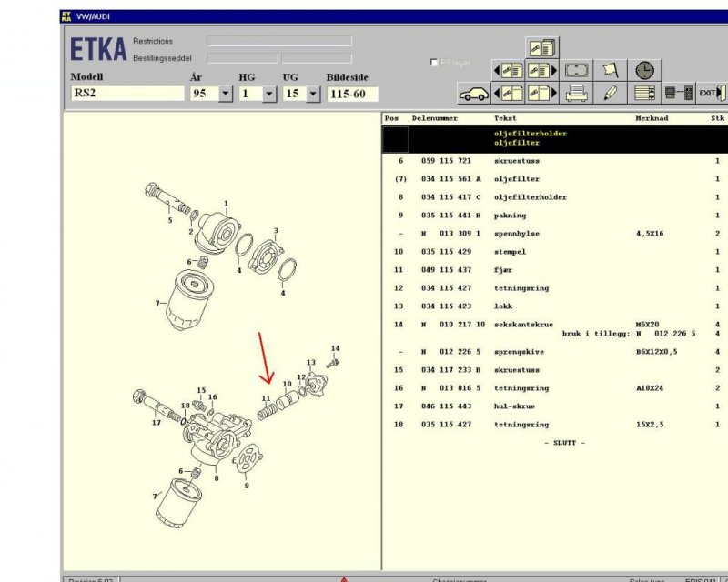
Task: Expand the UG subgroup dropdown
Action: (x=313, y=94)
